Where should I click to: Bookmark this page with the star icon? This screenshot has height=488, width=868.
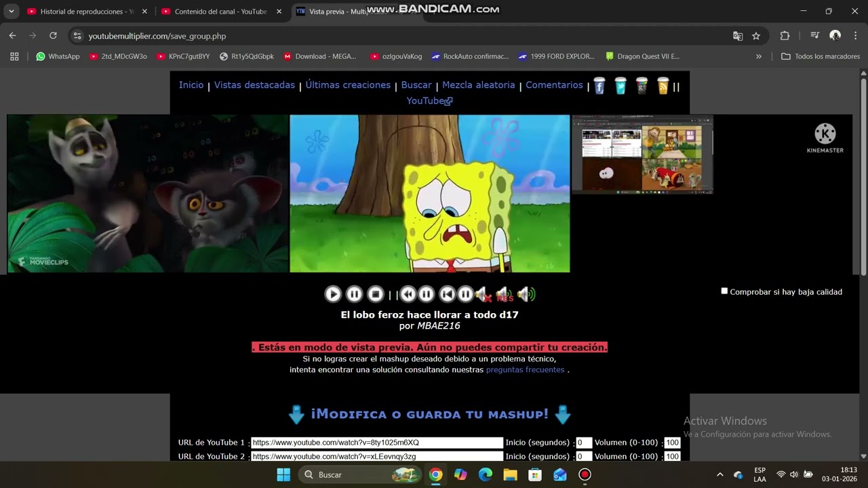[756, 36]
